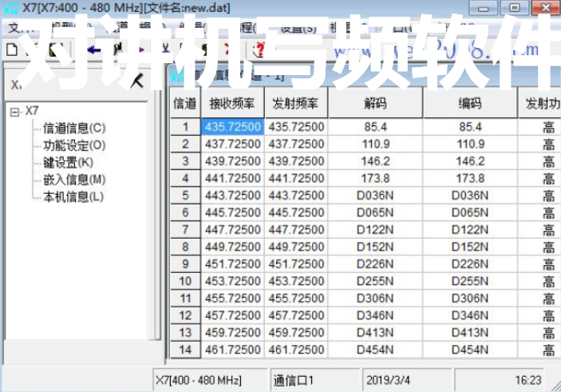The height and width of the screenshot is (392, 561).
Task: Close the left X7 tree panel
Action: [137, 81]
